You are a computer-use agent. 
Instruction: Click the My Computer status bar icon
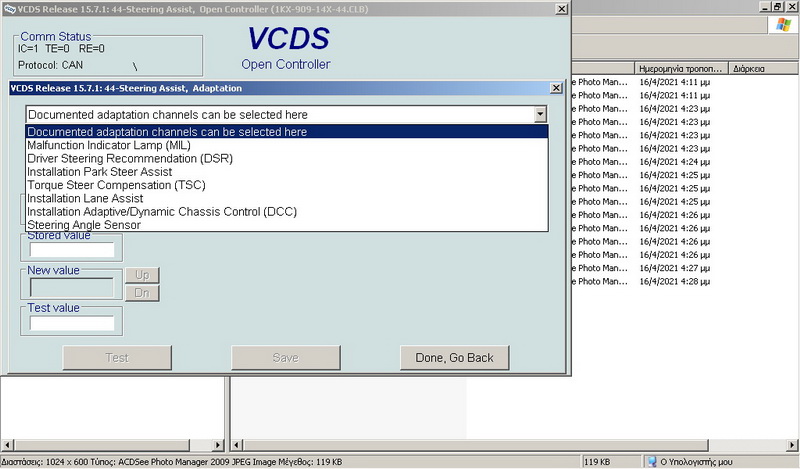click(652, 462)
